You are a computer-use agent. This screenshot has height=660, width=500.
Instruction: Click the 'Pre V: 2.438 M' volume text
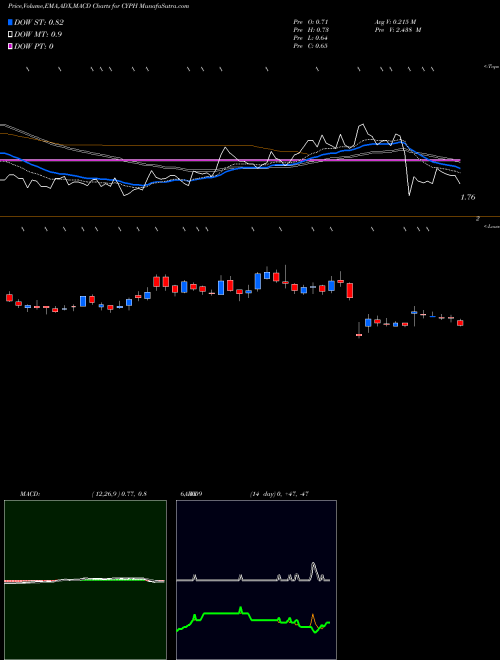pyautogui.click(x=400, y=30)
